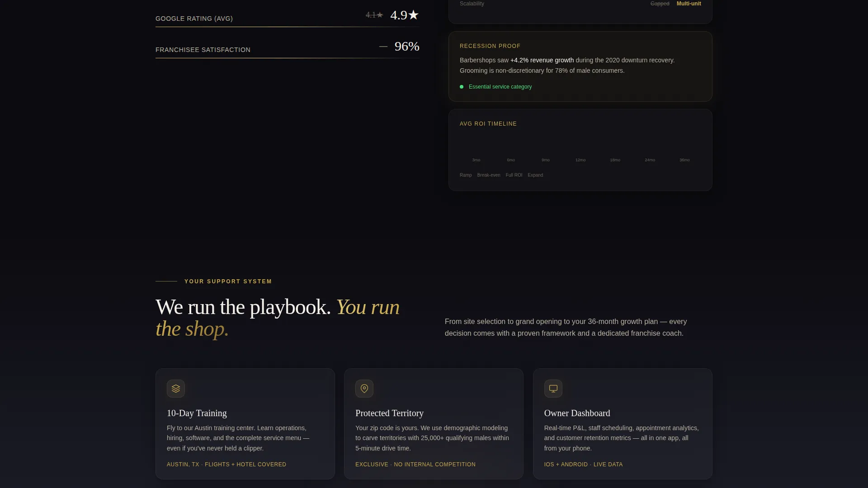Image resolution: width=868 pixels, height=488 pixels.
Task: Click the monitor dashboard icon
Action: click(553, 389)
